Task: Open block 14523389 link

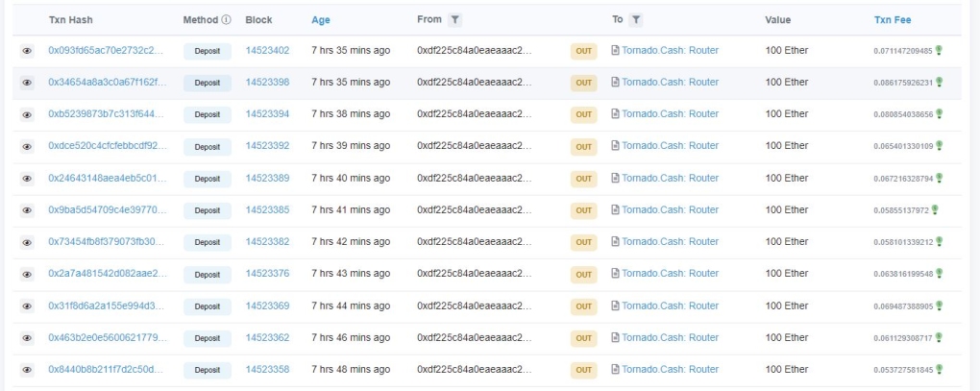Action: coord(267,178)
